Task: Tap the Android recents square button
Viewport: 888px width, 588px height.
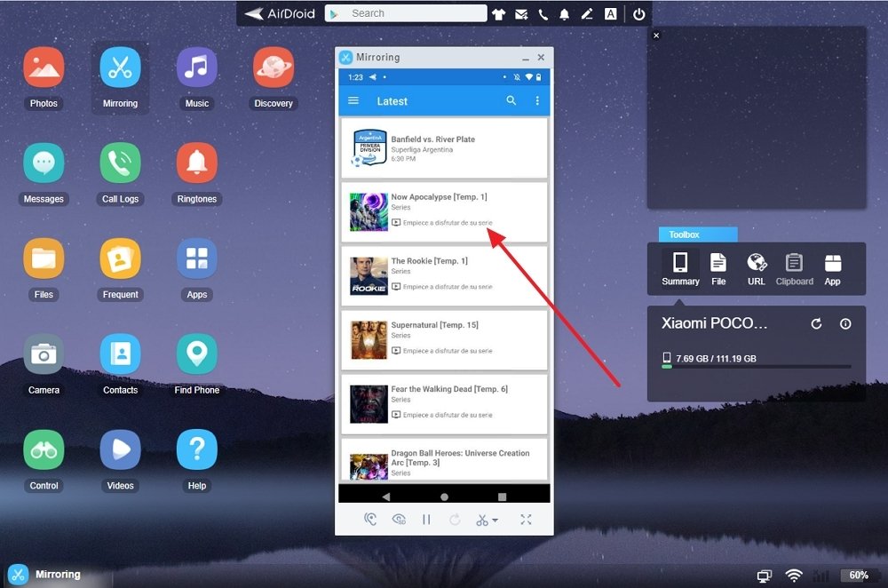Action: (x=502, y=497)
